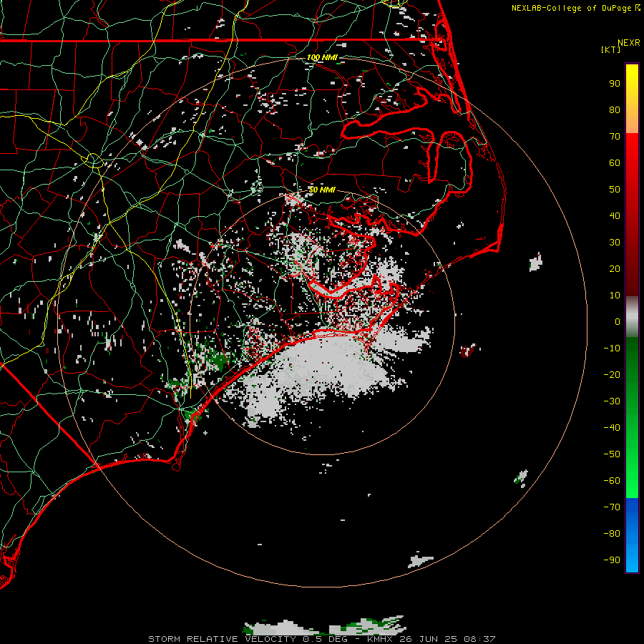This screenshot has height=644, width=644.
Task: Click the 20 value on velocity scale
Action: point(615,269)
